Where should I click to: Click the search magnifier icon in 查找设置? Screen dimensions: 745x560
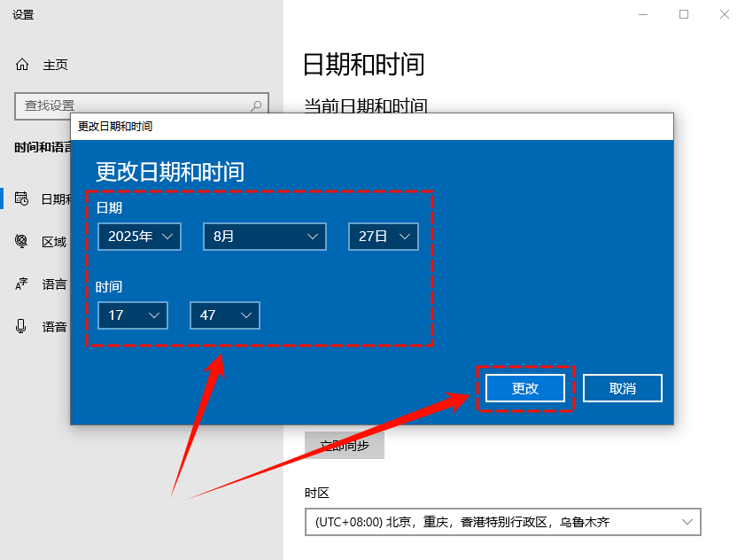point(256,105)
